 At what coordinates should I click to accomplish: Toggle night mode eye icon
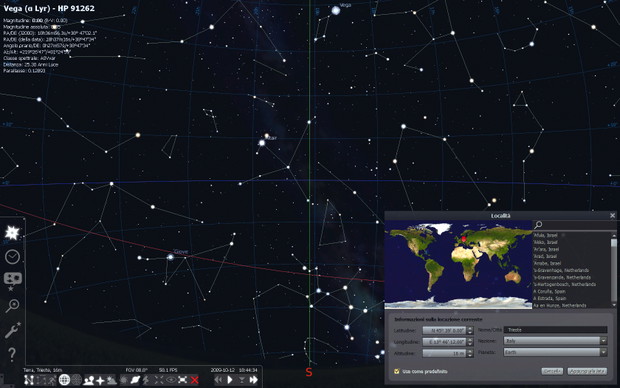coord(171,380)
